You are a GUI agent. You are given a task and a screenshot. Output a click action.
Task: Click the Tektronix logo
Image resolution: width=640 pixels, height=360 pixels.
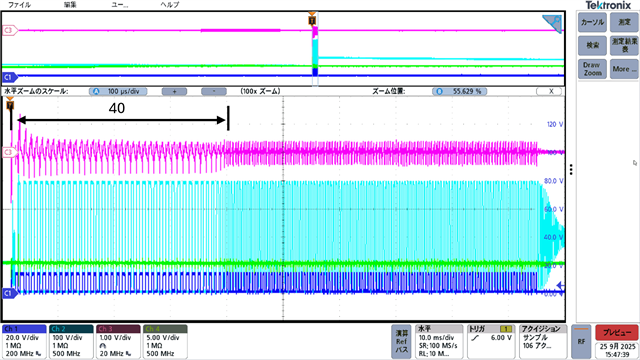point(608,5)
